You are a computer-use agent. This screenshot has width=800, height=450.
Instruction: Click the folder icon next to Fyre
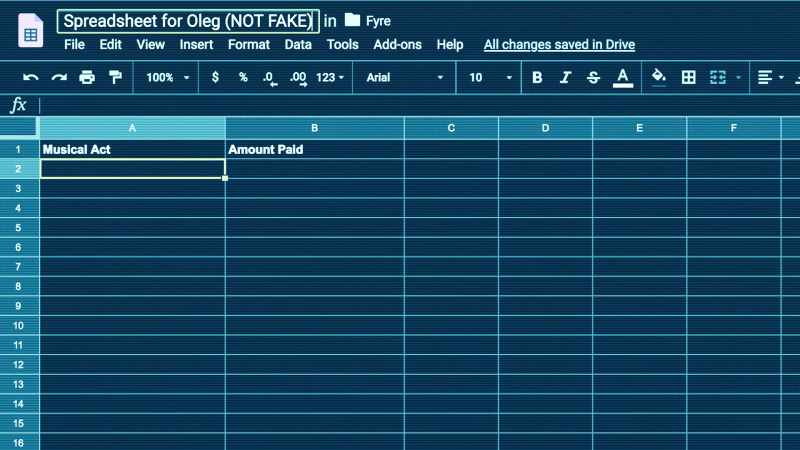point(352,20)
